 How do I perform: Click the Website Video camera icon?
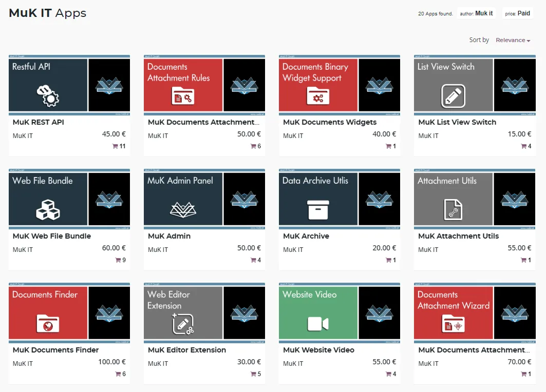(318, 324)
